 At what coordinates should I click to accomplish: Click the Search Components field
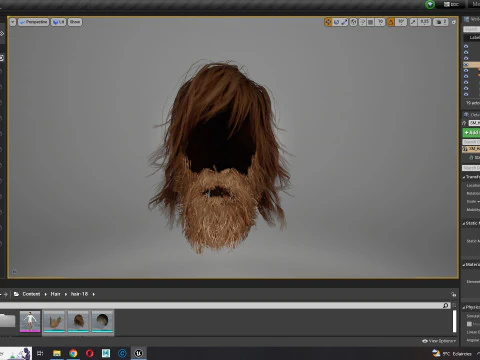click(471, 142)
